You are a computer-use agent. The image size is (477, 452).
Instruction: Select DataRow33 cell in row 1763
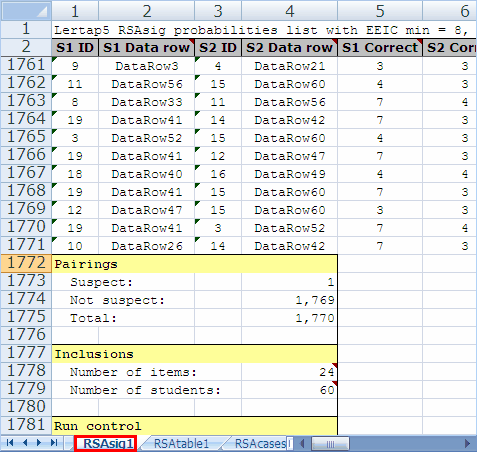pos(147,102)
